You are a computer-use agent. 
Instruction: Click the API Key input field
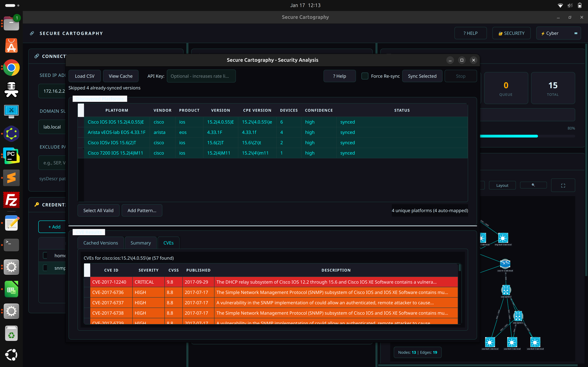tap(201, 76)
